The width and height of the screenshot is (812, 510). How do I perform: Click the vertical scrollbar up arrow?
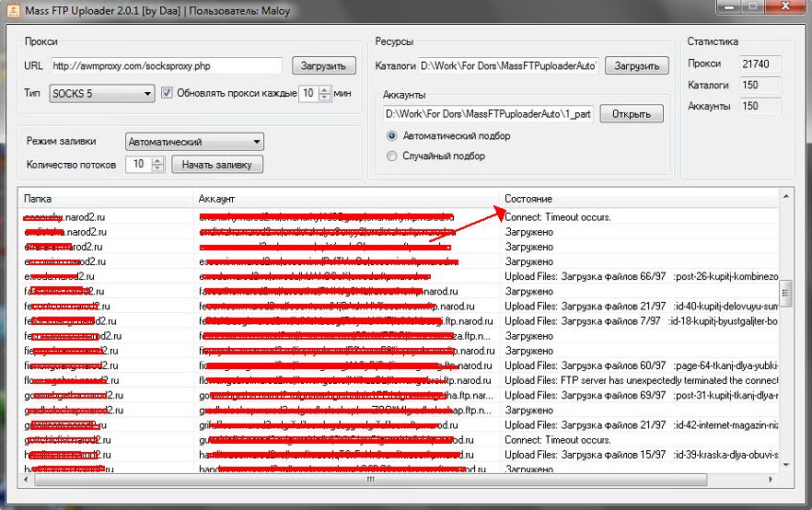[785, 197]
